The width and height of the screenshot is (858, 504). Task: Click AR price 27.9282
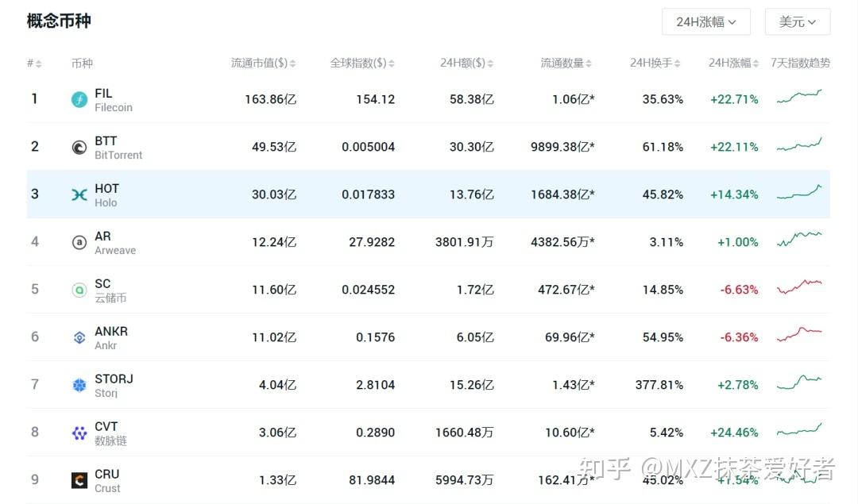coord(372,242)
